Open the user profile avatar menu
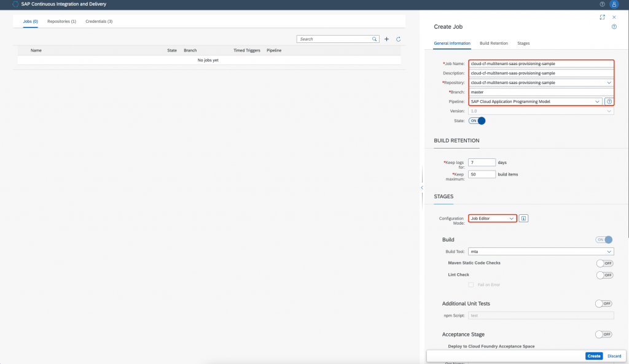629x364 pixels. 614,4
